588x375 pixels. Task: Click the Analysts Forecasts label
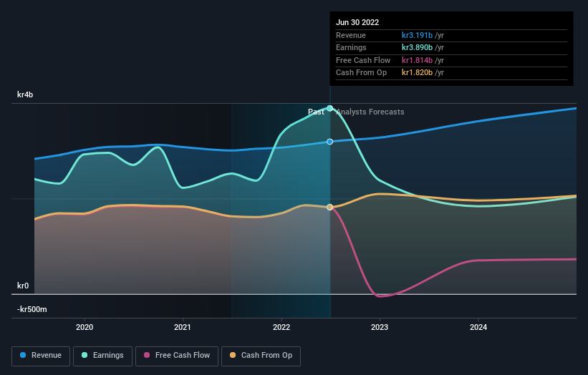pyautogui.click(x=370, y=112)
